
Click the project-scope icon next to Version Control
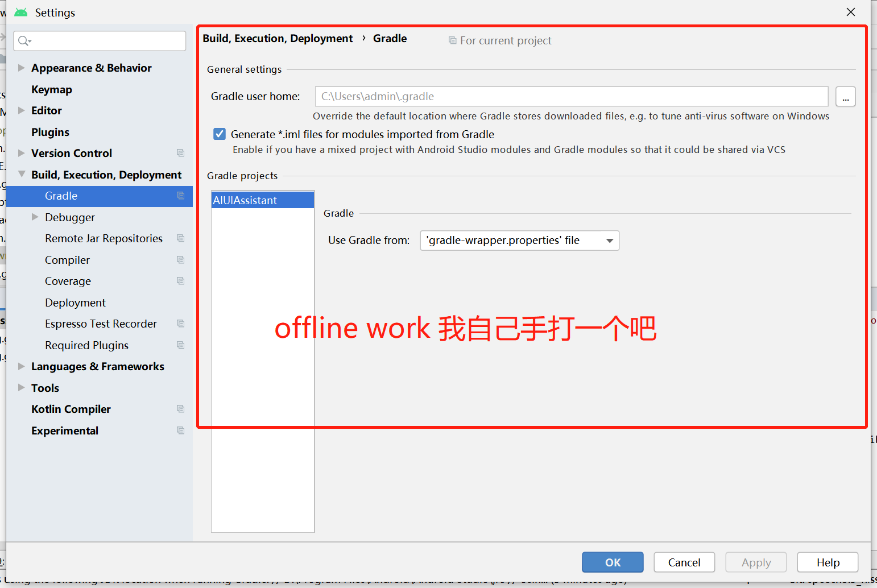coord(180,153)
